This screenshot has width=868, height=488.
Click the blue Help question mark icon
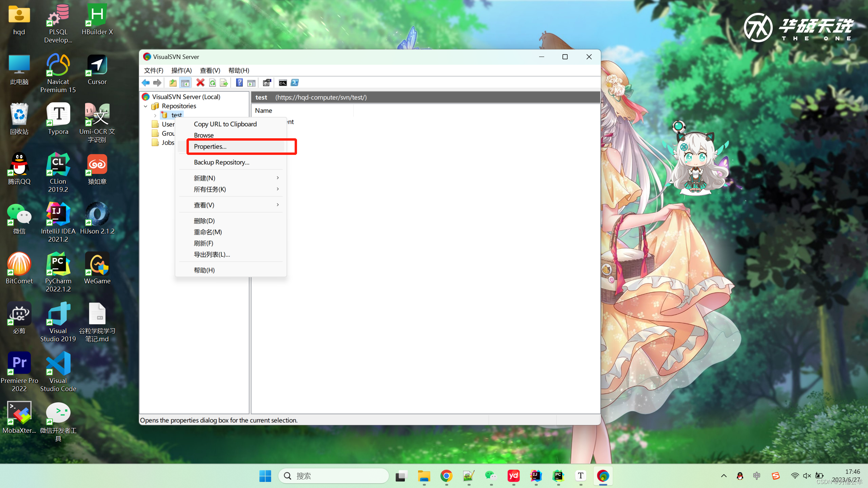coord(239,82)
